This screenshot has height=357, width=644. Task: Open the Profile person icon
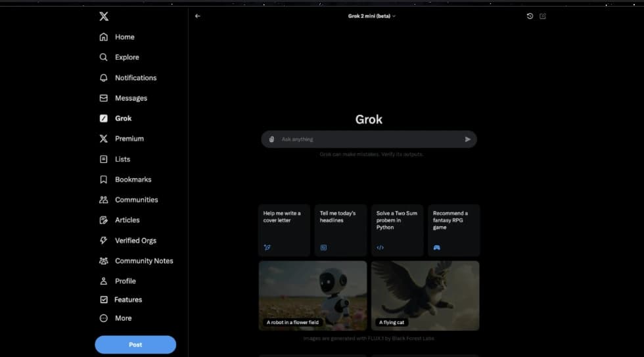click(104, 281)
